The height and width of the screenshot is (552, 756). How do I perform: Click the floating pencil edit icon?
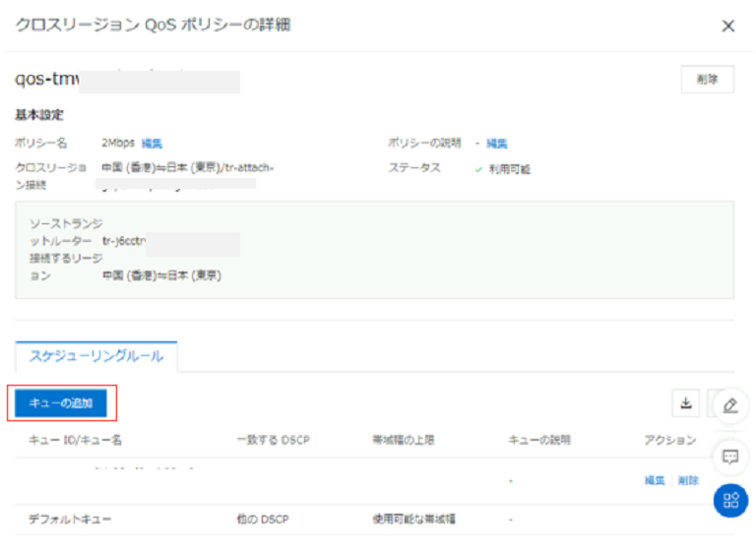click(729, 405)
